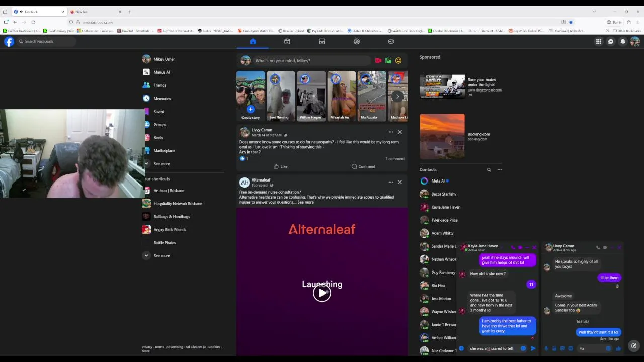The image size is (644, 362).
Task: Go to the Facebook Home tab
Action: [x=253, y=41]
